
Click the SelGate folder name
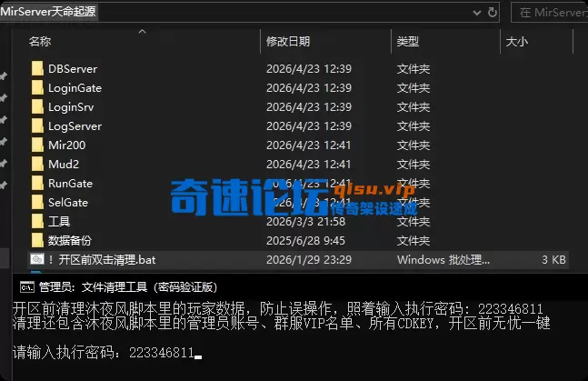pos(68,203)
